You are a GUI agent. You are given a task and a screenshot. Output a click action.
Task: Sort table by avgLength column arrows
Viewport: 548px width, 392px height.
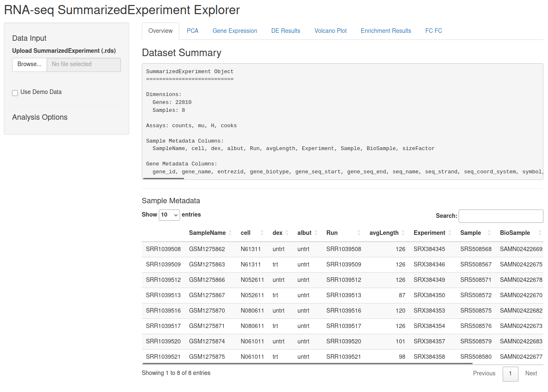[403, 233]
